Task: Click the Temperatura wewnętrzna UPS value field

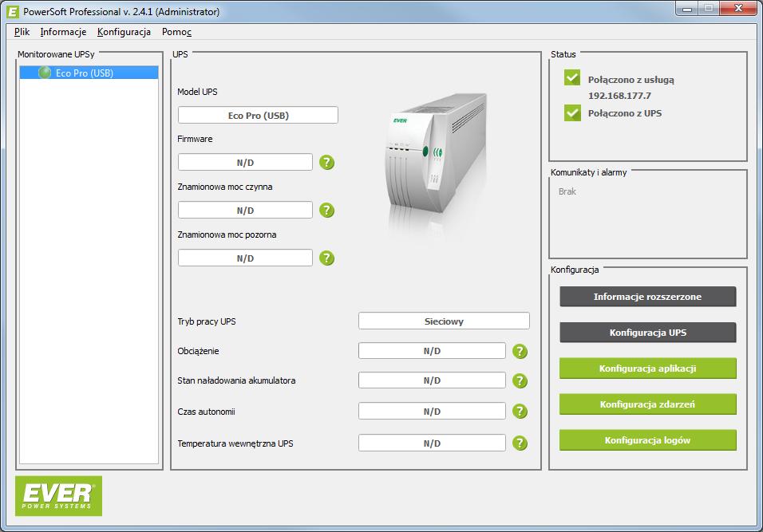Action: click(432, 443)
